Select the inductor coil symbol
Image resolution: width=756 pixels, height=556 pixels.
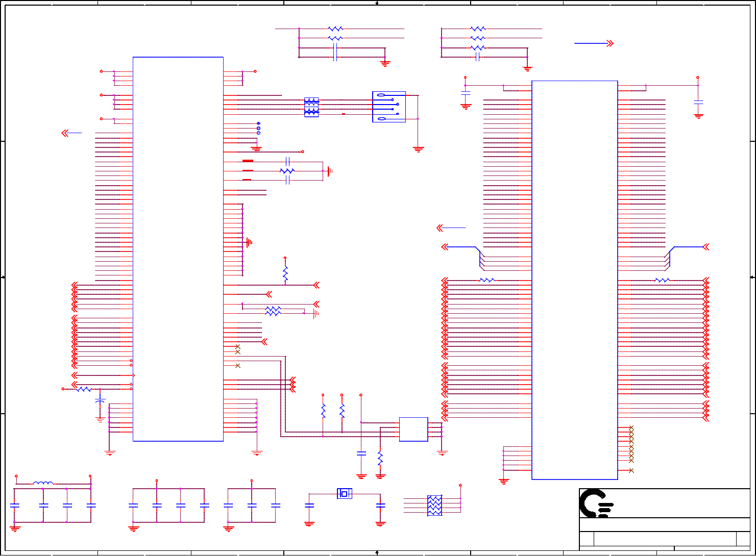click(x=43, y=483)
